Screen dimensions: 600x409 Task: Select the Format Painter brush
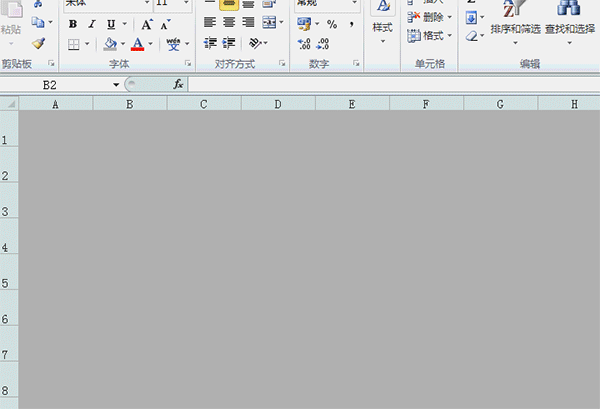[38, 43]
